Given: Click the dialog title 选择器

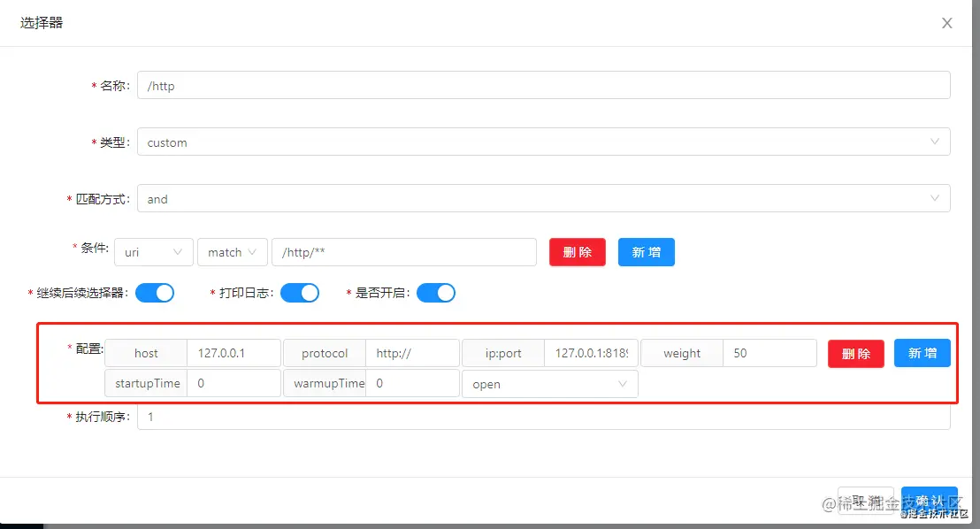Looking at the screenshot, I should coord(42,23).
